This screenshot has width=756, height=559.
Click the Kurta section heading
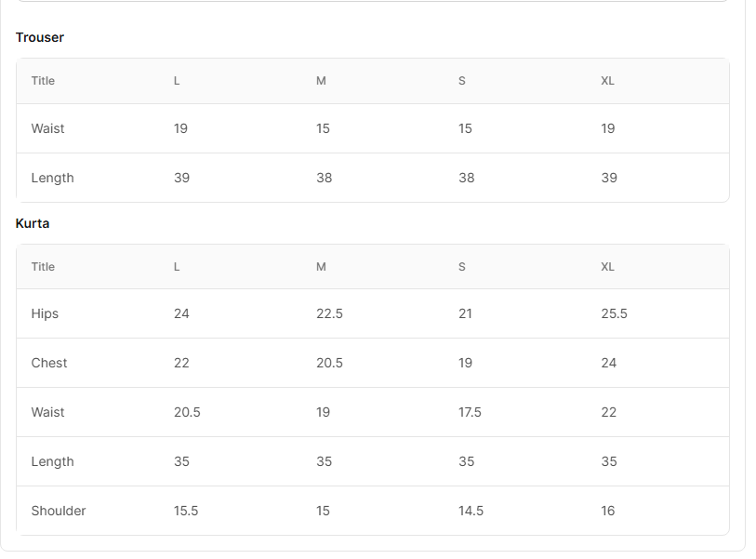[33, 223]
